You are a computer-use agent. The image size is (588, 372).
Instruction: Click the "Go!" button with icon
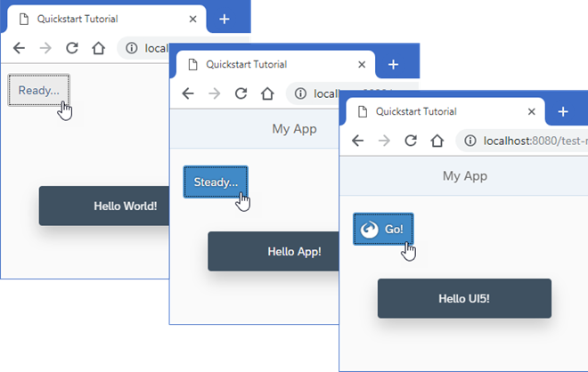[x=383, y=229]
